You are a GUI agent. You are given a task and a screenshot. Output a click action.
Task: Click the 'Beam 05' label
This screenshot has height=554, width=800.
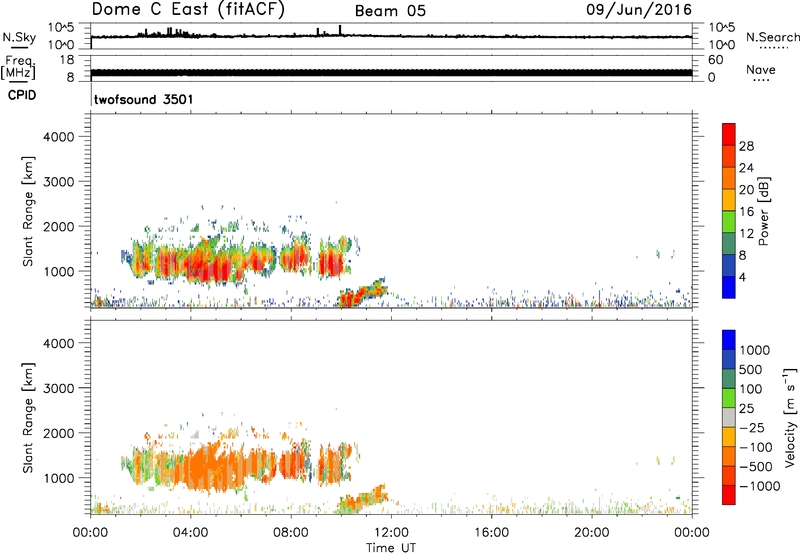click(390, 11)
